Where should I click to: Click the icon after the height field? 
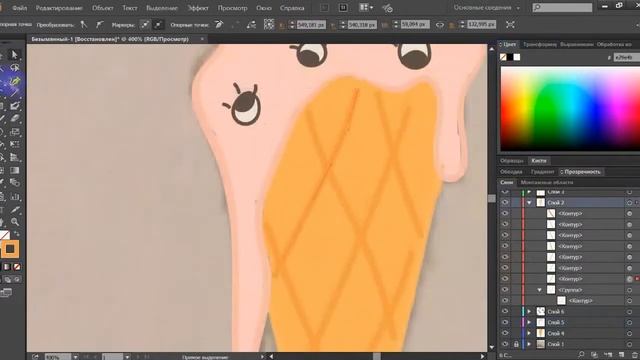510,25
